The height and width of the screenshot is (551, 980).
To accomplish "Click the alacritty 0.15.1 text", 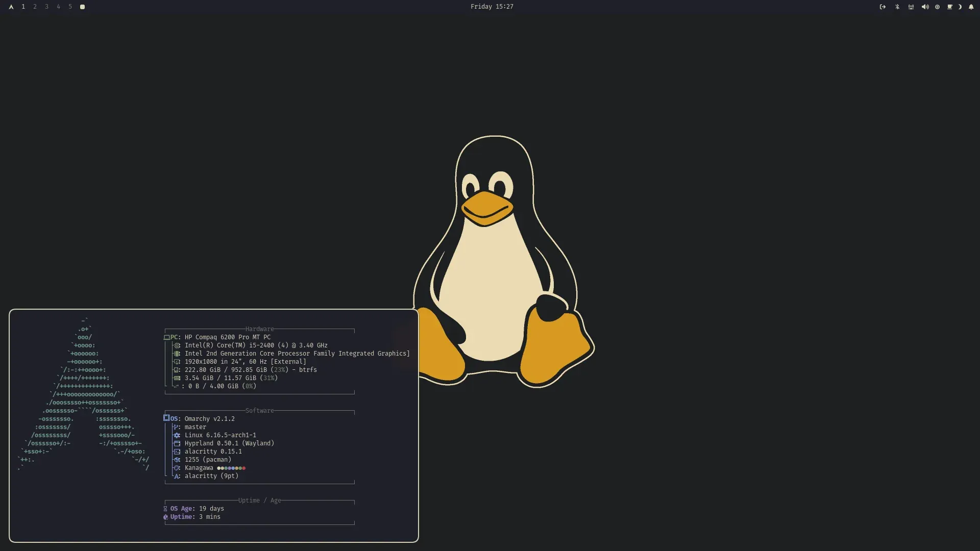I will pos(213,452).
